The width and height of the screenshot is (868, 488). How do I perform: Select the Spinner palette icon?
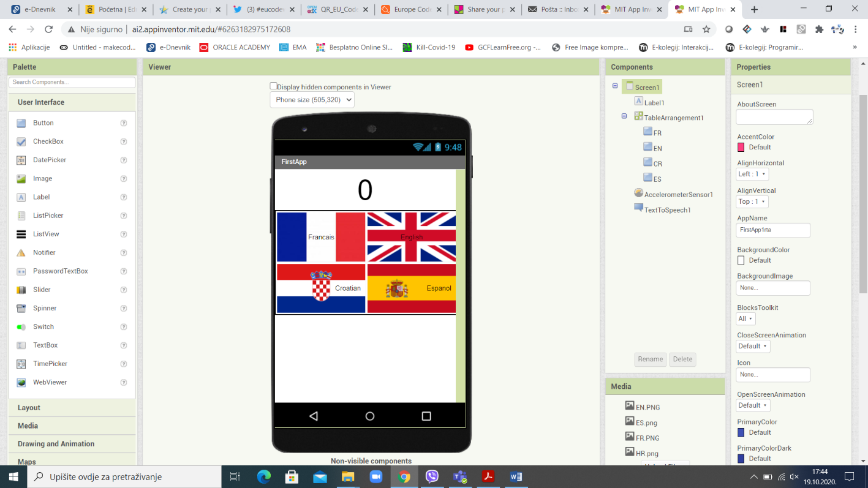(21, 308)
